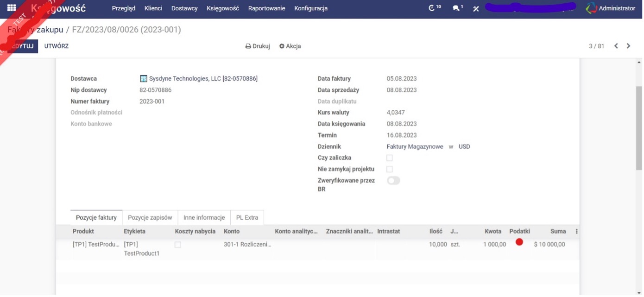The width and height of the screenshot is (644, 297).
Task: Open the Dostawcy menu
Action: pos(184,8)
